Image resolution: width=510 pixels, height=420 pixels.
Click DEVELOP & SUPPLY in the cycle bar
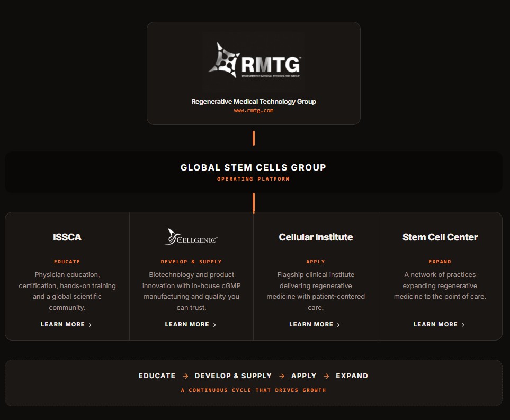(x=233, y=376)
